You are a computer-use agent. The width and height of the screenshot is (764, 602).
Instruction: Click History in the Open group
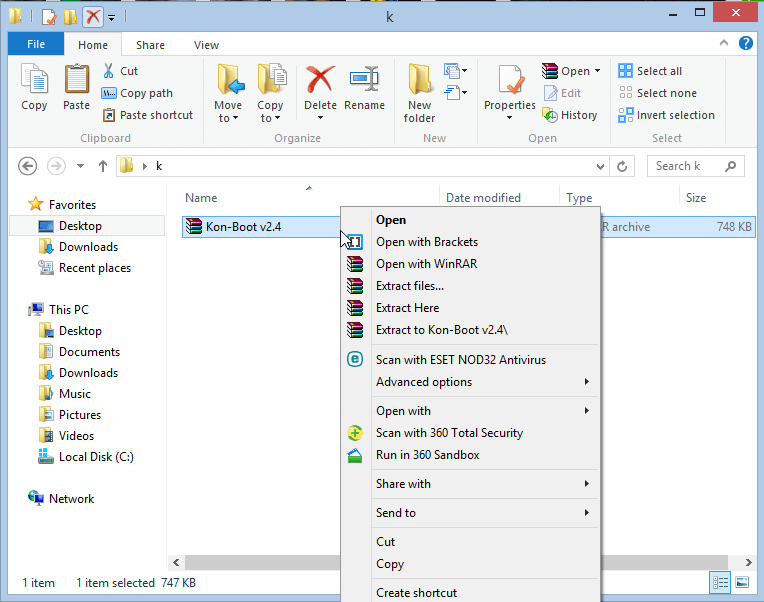570,115
